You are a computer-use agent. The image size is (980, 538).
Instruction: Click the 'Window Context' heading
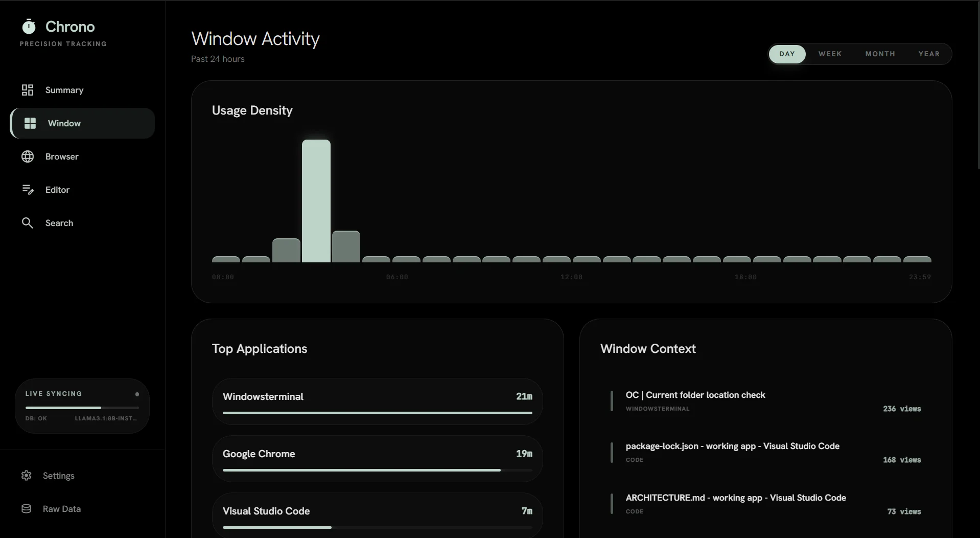coord(648,349)
